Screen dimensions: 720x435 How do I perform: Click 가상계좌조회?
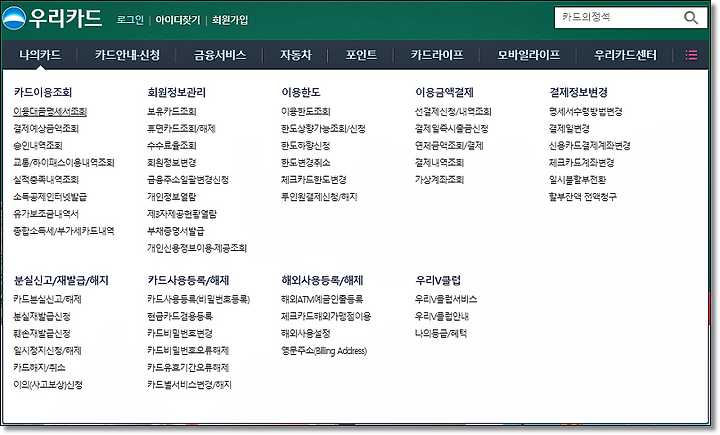[x=439, y=180]
